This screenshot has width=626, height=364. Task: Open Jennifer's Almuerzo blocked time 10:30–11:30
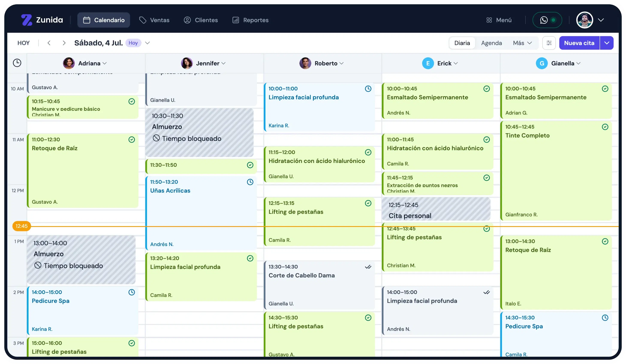point(199,132)
